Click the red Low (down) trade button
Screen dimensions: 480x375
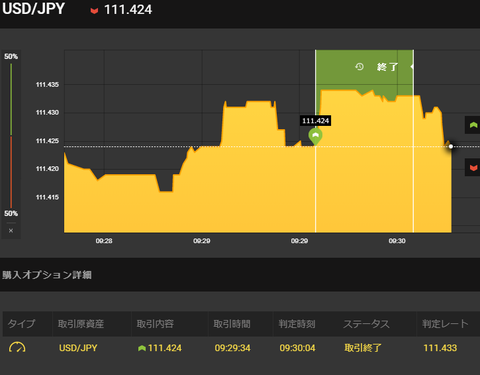[x=473, y=167]
